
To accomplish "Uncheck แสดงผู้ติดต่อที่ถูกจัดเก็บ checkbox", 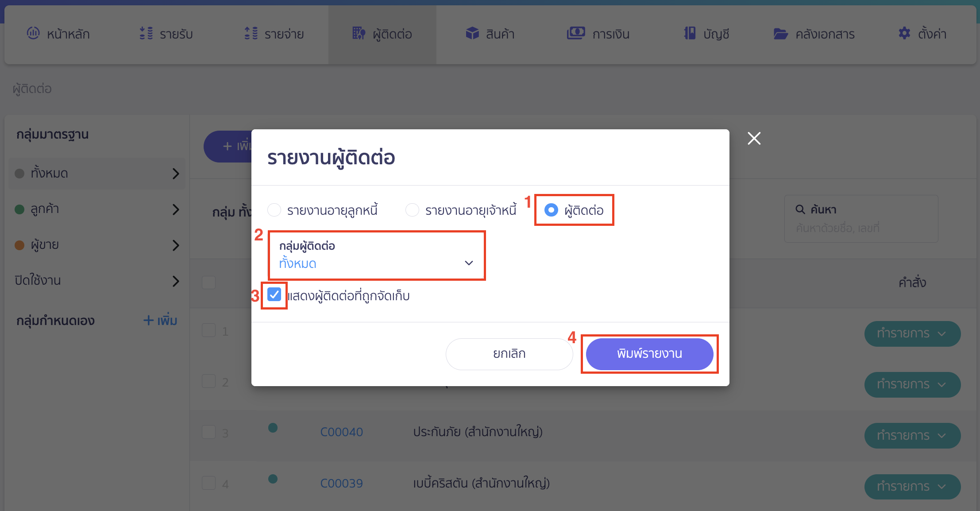I will 274,294.
